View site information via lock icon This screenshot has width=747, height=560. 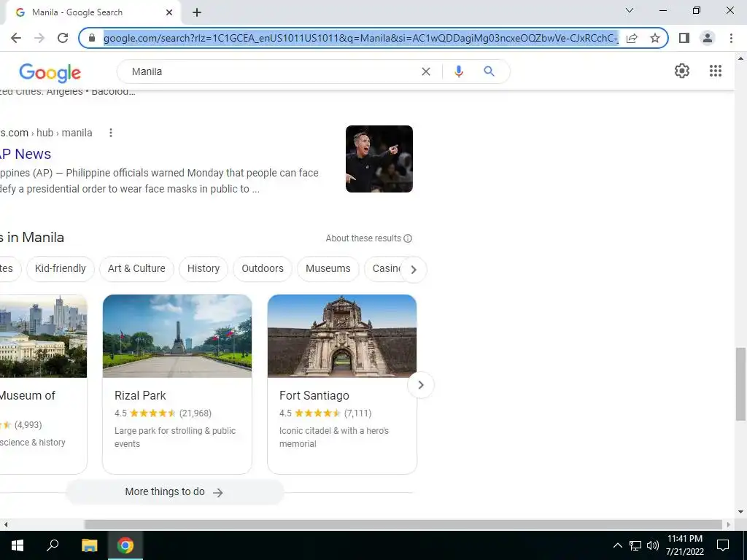click(x=93, y=38)
